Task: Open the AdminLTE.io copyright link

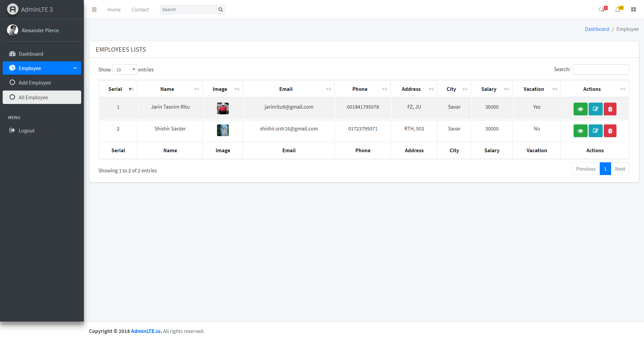Action: 146,331
